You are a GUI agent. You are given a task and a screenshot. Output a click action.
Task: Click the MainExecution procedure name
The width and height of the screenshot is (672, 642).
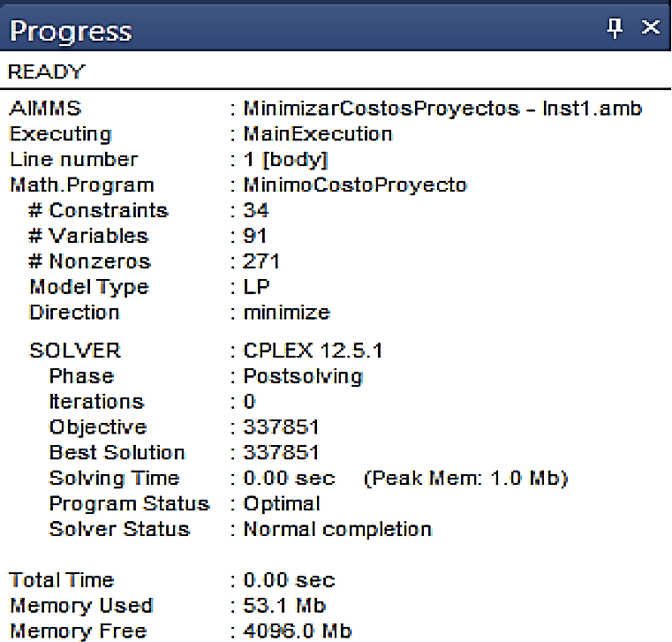point(317,134)
